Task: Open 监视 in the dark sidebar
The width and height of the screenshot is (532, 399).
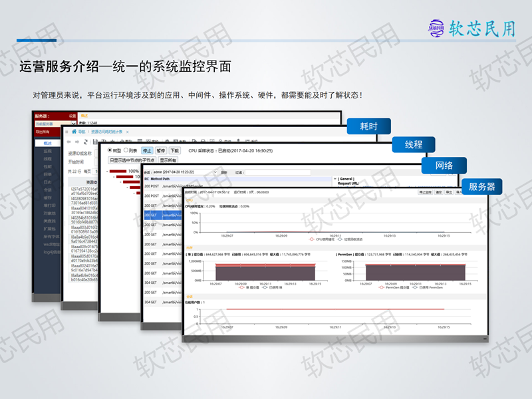Action: click(47, 151)
